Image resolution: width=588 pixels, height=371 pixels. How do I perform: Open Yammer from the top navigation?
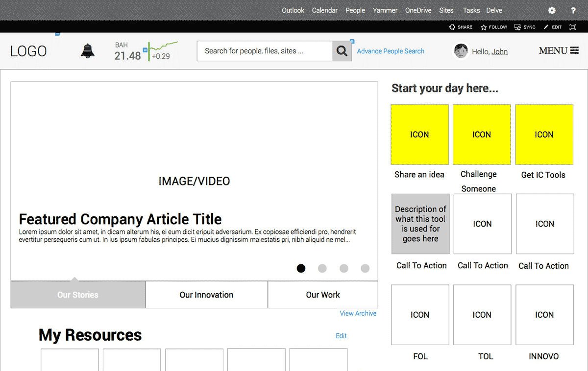point(385,10)
